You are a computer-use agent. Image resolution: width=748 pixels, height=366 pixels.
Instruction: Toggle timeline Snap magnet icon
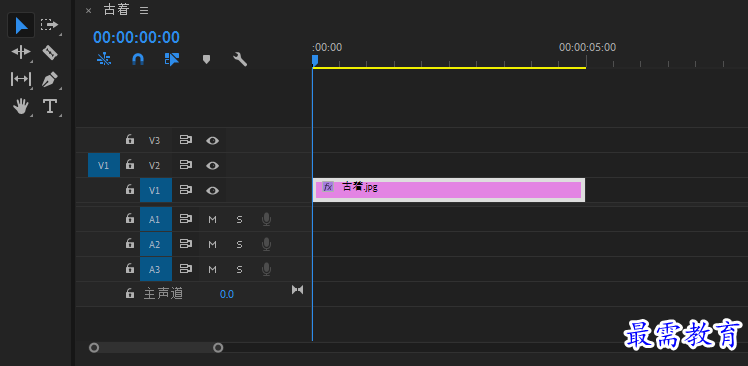(138, 59)
